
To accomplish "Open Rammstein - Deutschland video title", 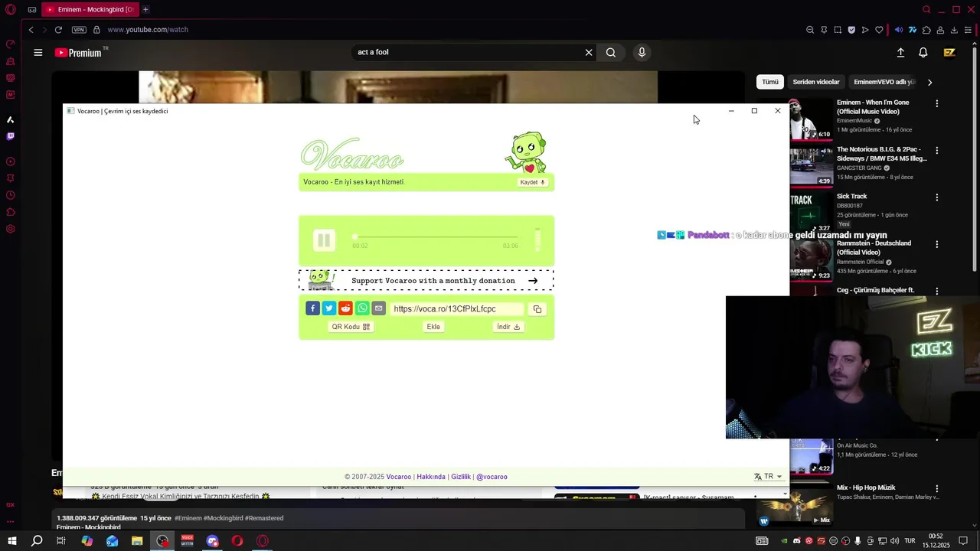I will (x=874, y=247).
